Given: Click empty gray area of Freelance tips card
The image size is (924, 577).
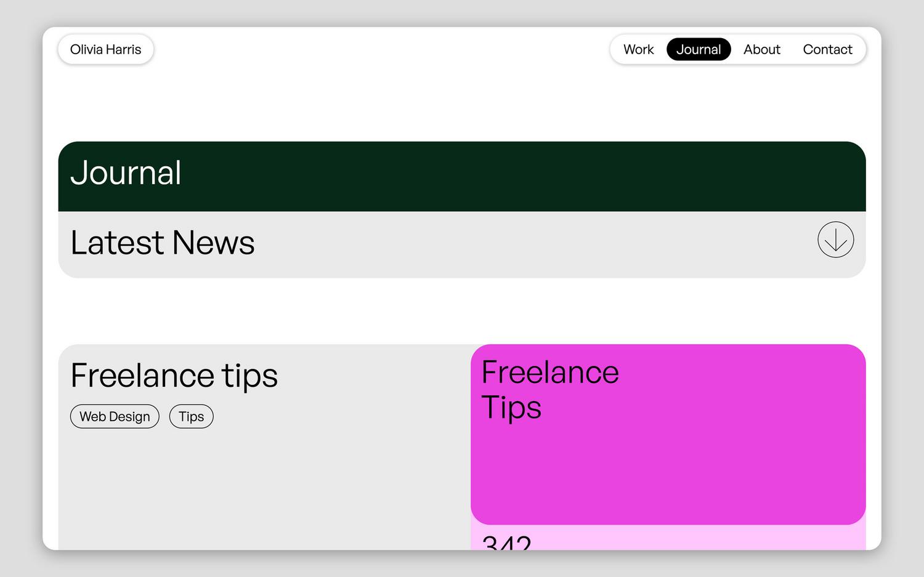Looking at the screenshot, I should [x=265, y=493].
